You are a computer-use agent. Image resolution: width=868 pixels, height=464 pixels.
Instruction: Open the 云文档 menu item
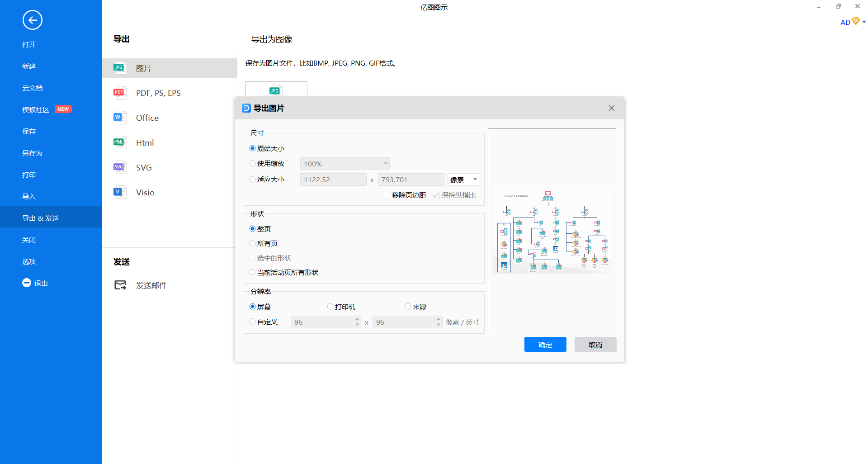coord(33,88)
